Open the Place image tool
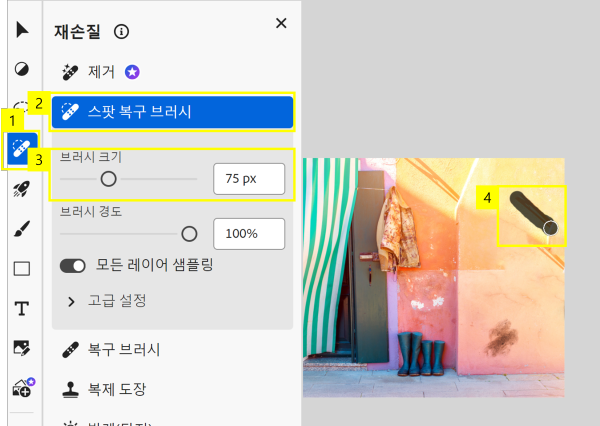The image size is (600, 426). (22, 348)
